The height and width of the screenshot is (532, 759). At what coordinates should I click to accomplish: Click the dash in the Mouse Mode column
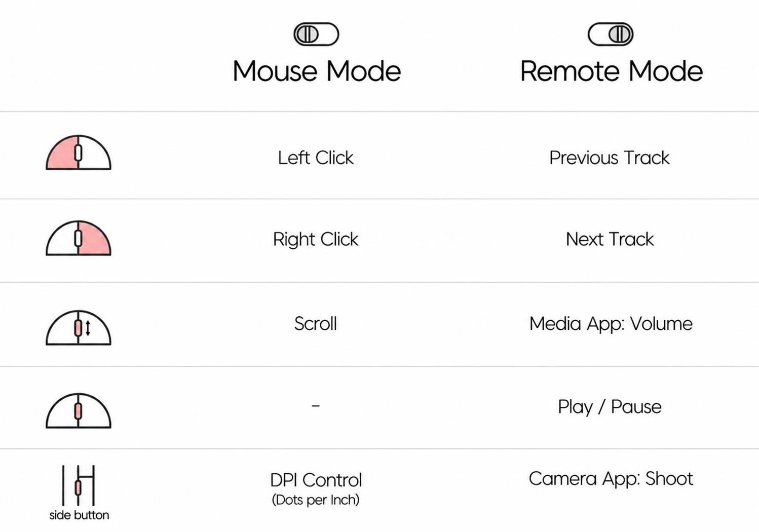pos(316,406)
